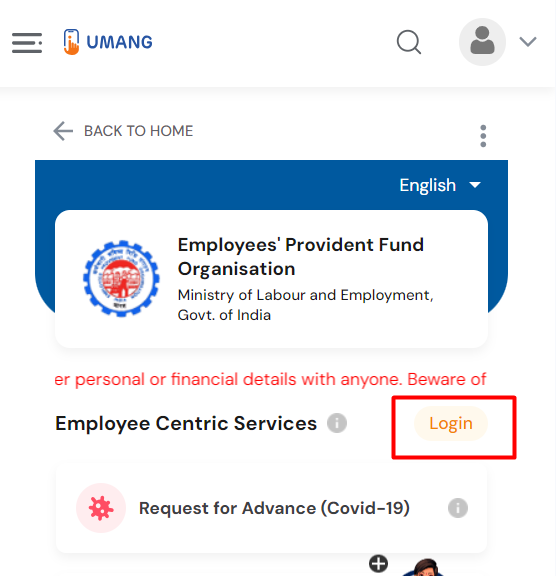Open the chat assistant avatar
Screen dimensions: 556x576
[424, 568]
